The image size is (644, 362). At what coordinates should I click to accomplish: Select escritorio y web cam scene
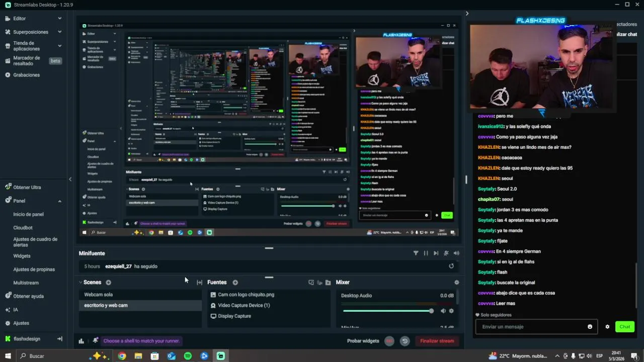pos(140,305)
